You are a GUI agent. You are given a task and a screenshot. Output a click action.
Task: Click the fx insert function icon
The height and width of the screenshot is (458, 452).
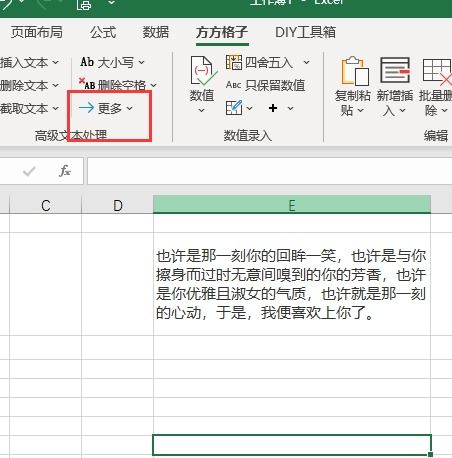click(x=65, y=171)
